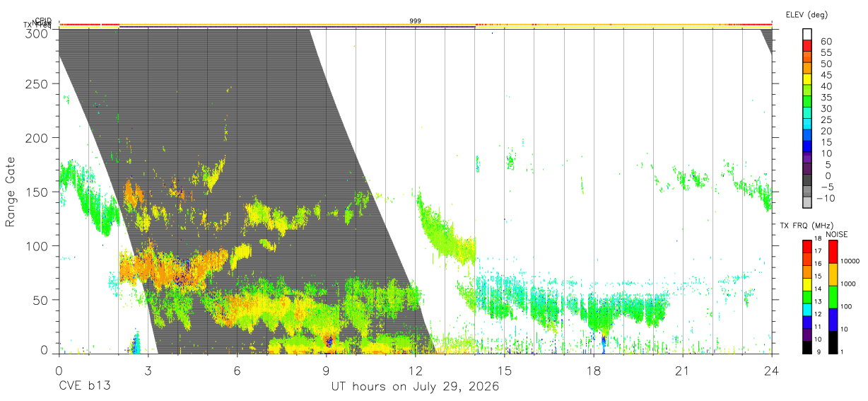Image resolution: width=868 pixels, height=401 pixels.
Task: Click the '9' tick on UT hours axis
Action: (326, 371)
